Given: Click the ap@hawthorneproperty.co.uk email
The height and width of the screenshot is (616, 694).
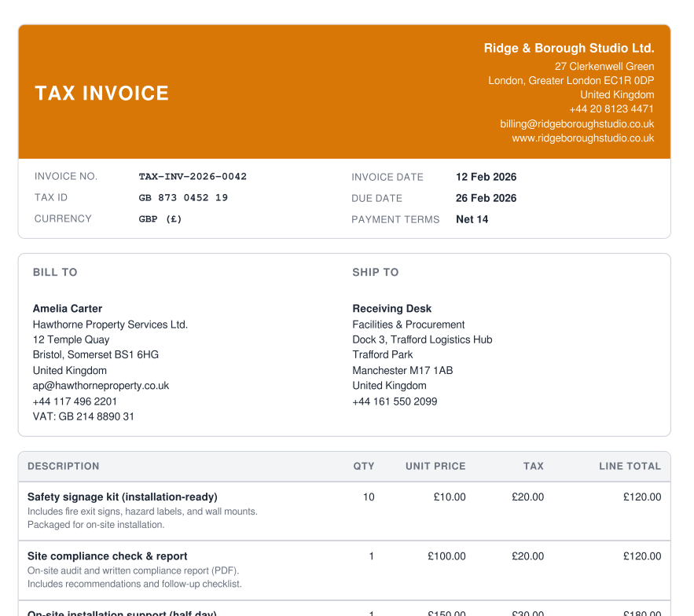Looking at the screenshot, I should [101, 386].
